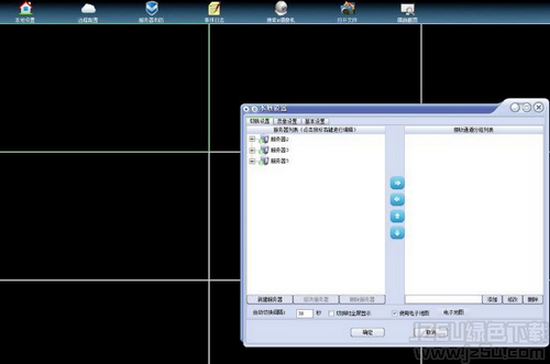This screenshot has height=364, width=550.
Task: Click the webcam camera search icon
Action: (x=281, y=8)
